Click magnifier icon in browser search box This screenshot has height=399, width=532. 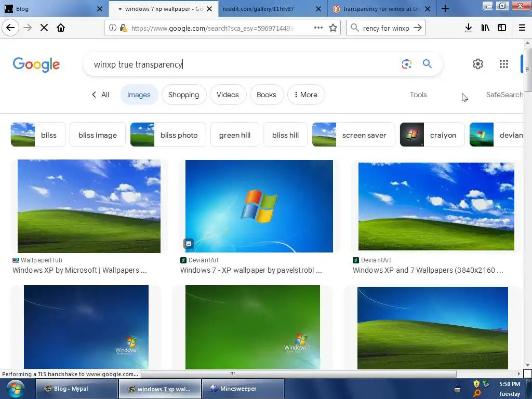[x=354, y=28]
